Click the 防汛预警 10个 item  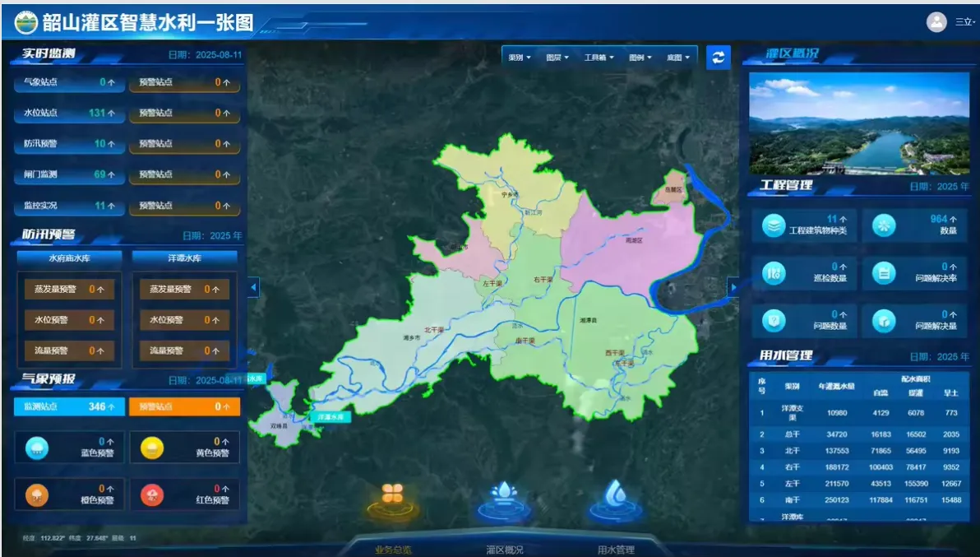pyautogui.click(x=69, y=143)
